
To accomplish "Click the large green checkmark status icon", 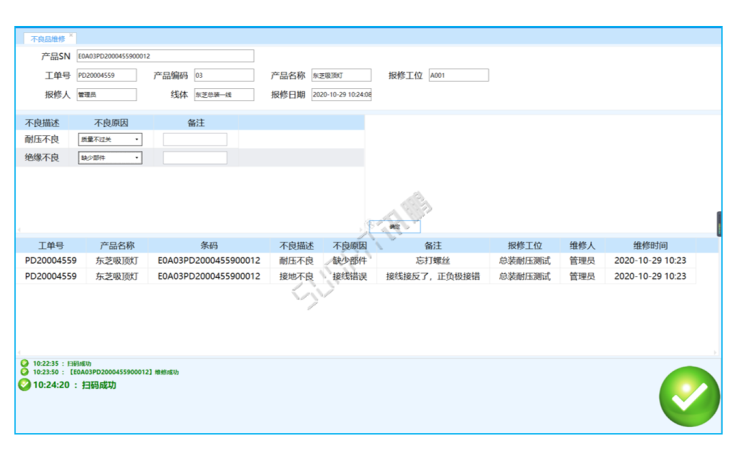I will (689, 396).
